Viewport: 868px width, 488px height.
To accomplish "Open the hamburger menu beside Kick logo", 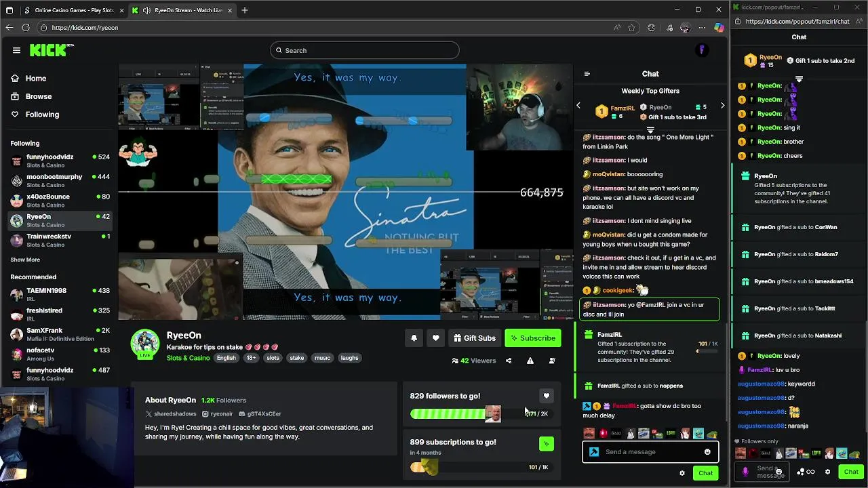I will tap(16, 50).
